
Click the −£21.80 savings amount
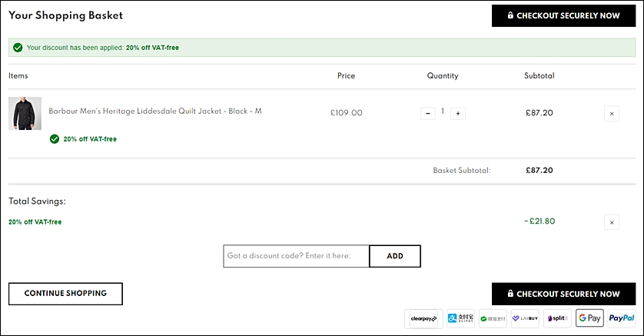(539, 221)
